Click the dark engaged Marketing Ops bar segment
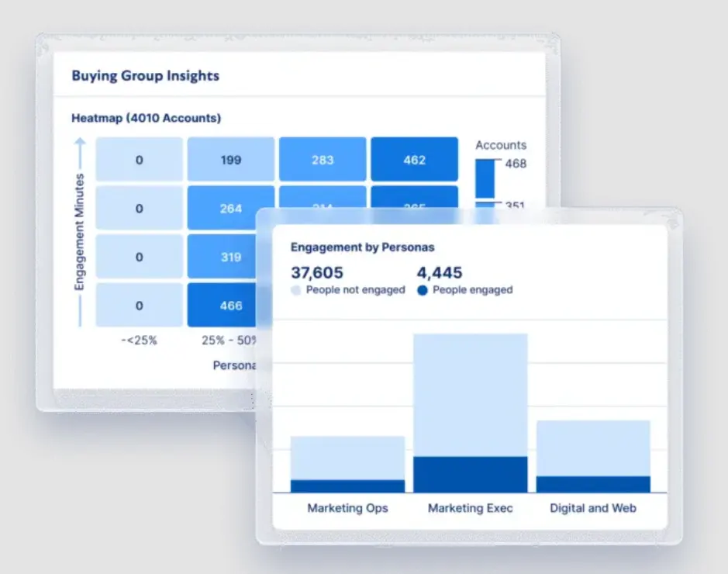The width and height of the screenshot is (728, 574). pos(348,486)
